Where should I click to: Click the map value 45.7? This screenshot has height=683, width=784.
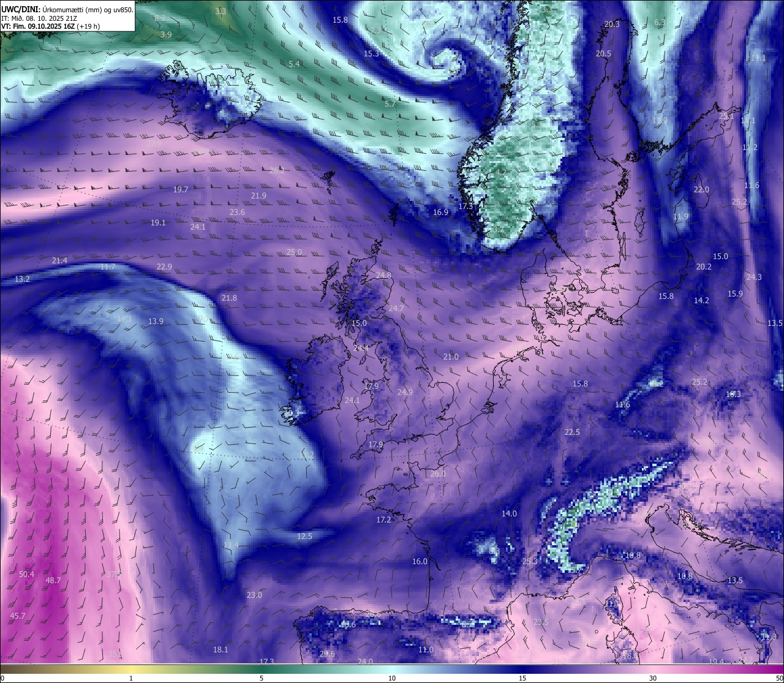tap(18, 616)
